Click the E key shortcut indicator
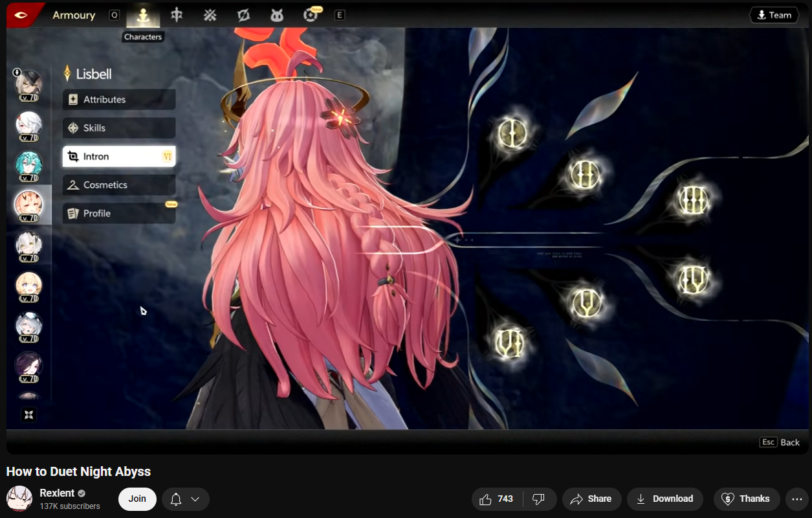The width and height of the screenshot is (812, 518). pyautogui.click(x=340, y=15)
